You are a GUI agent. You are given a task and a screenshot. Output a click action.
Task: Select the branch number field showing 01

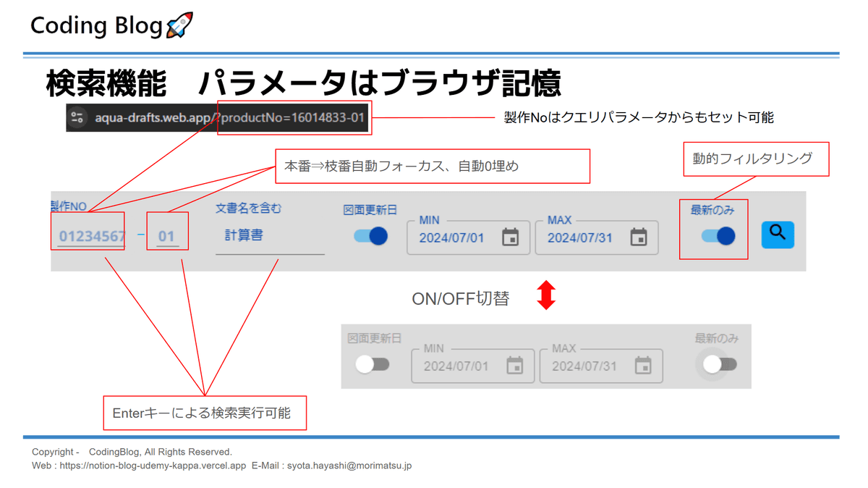pyautogui.click(x=167, y=236)
